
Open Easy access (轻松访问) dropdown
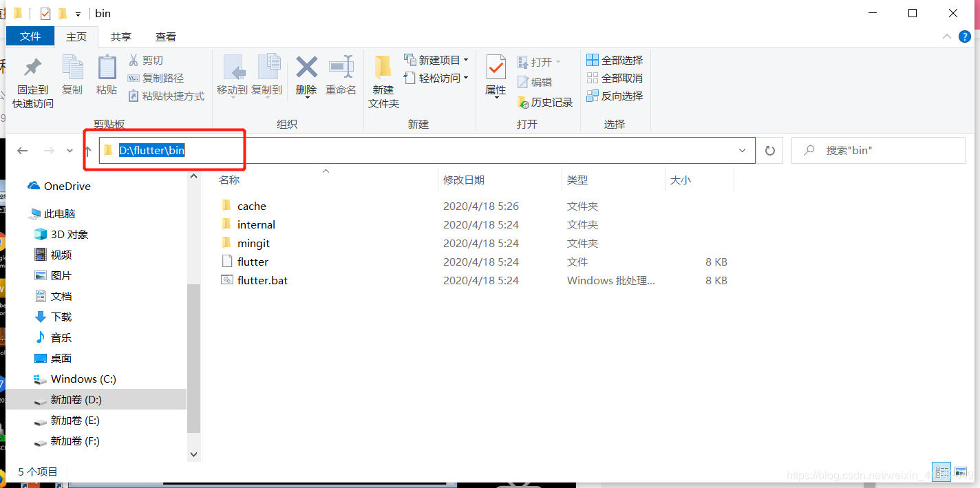(x=436, y=78)
